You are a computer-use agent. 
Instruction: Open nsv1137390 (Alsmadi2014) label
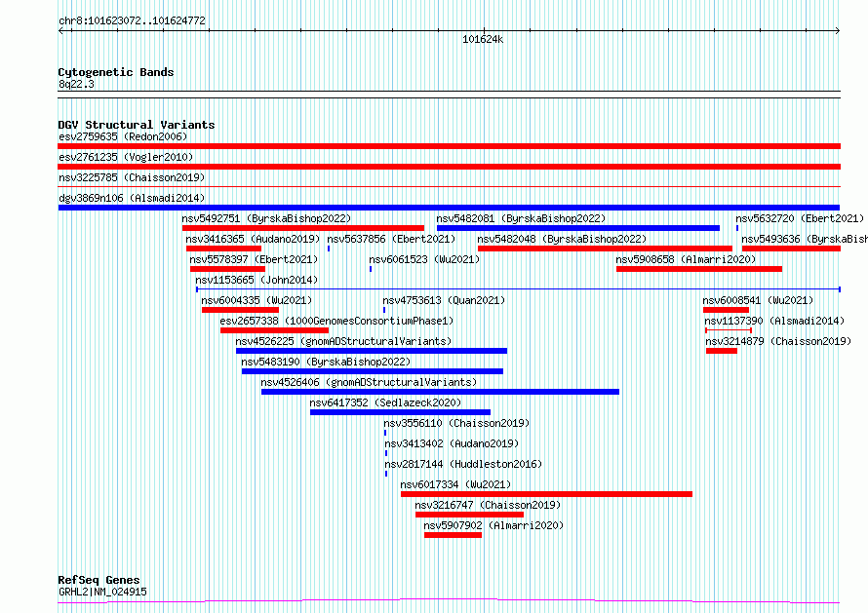click(x=774, y=321)
